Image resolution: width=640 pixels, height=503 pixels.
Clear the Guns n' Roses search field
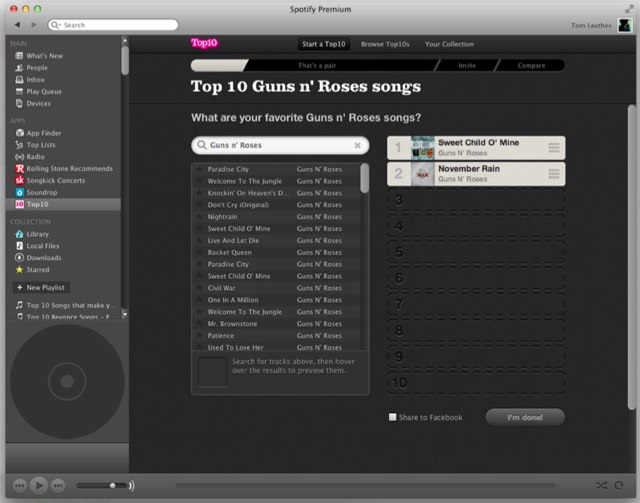357,145
